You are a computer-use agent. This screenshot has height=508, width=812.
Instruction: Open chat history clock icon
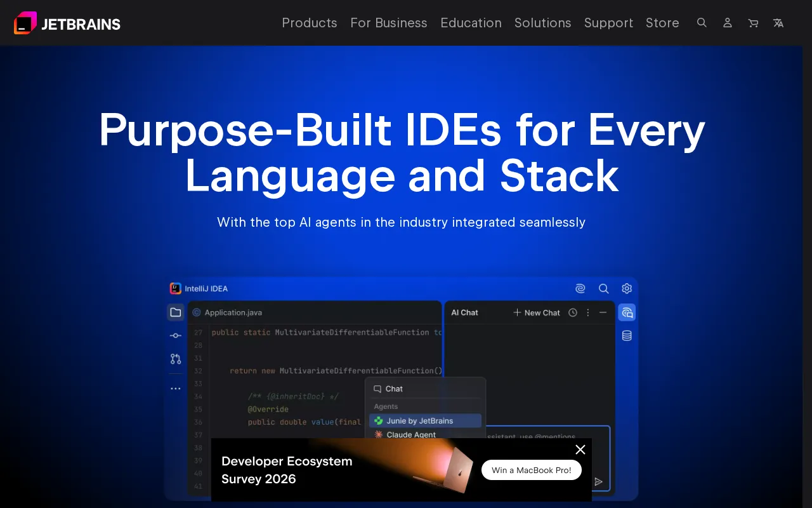pos(573,312)
